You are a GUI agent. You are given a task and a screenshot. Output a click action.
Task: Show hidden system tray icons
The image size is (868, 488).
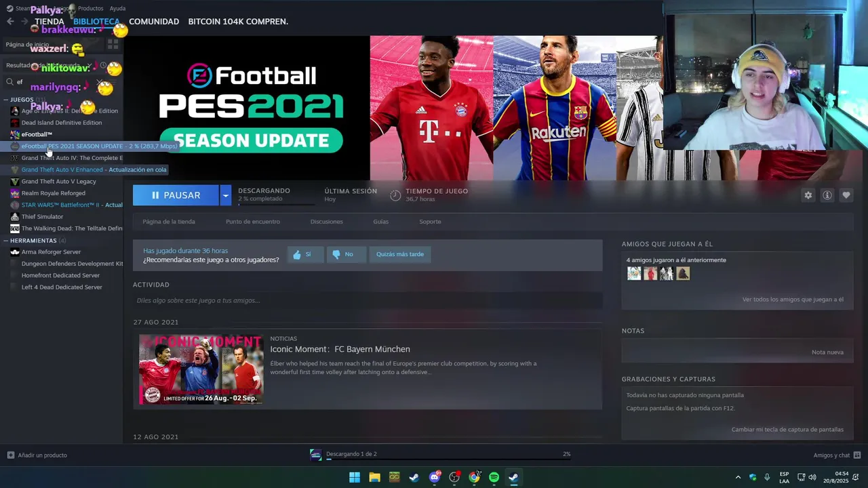tap(738, 477)
